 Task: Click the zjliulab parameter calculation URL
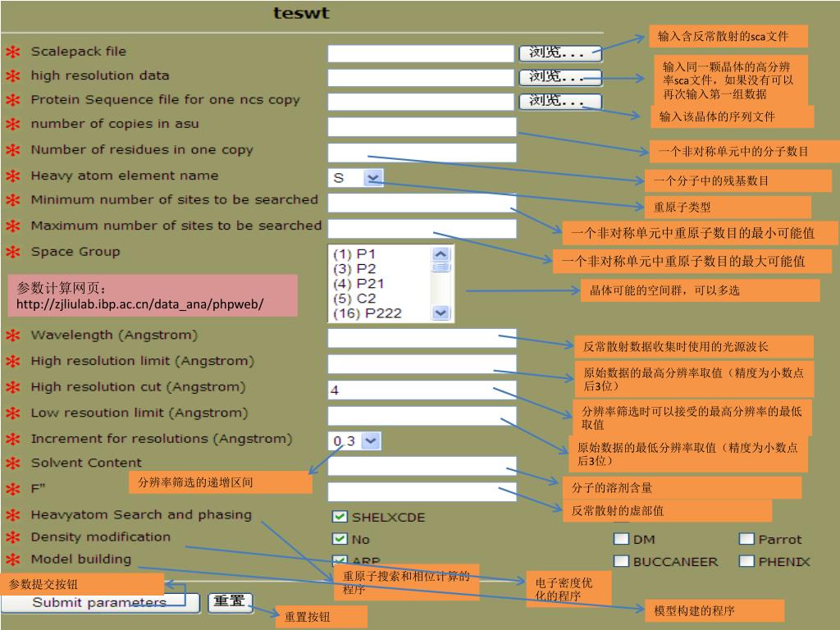pos(139,304)
